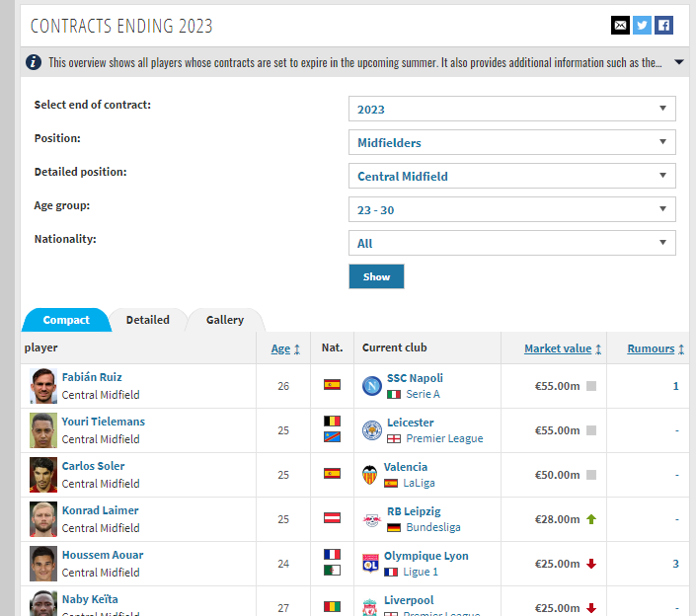Open the Bundesliga league link
This screenshot has width=696, height=616.
coord(433,527)
